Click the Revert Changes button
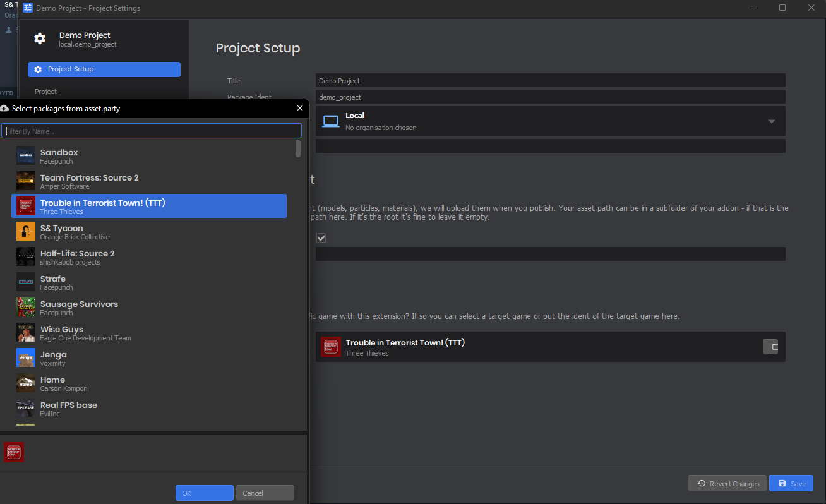The height and width of the screenshot is (504, 826). 727,484
